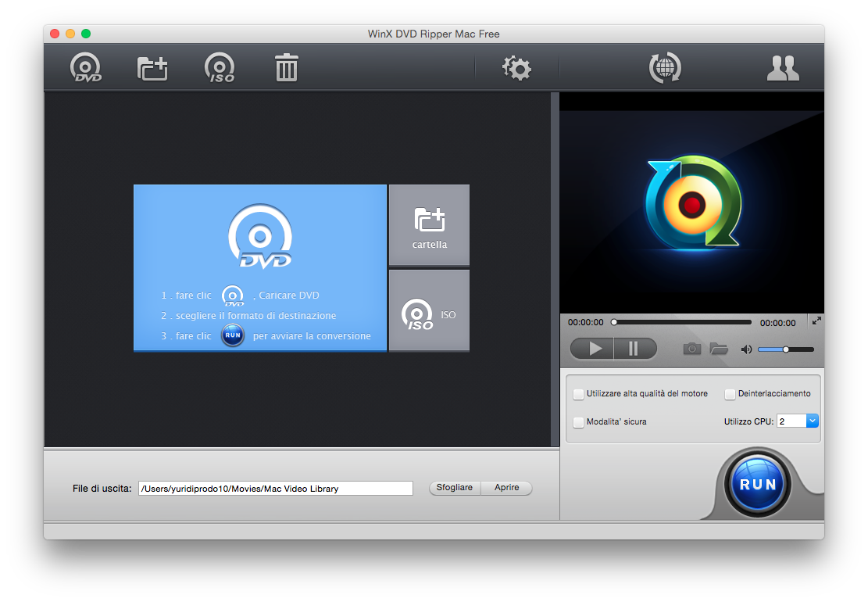Load an ISO image from toolbar

220,68
